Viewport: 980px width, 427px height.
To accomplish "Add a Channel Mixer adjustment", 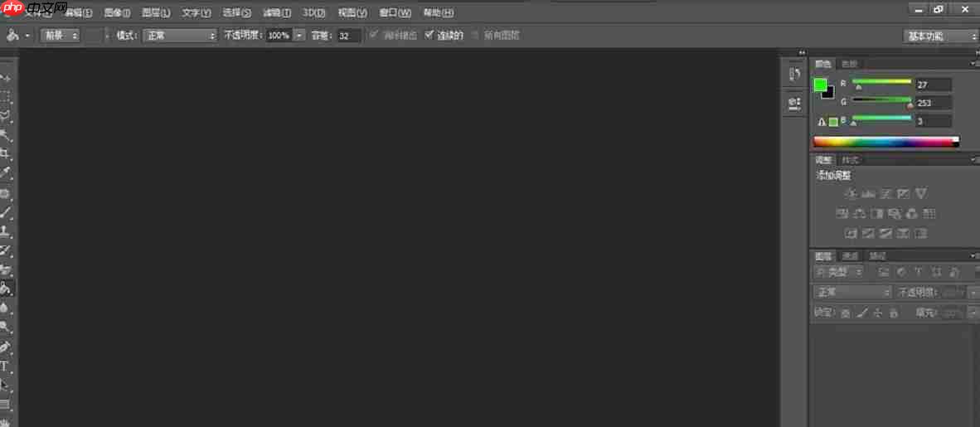I will (911, 214).
